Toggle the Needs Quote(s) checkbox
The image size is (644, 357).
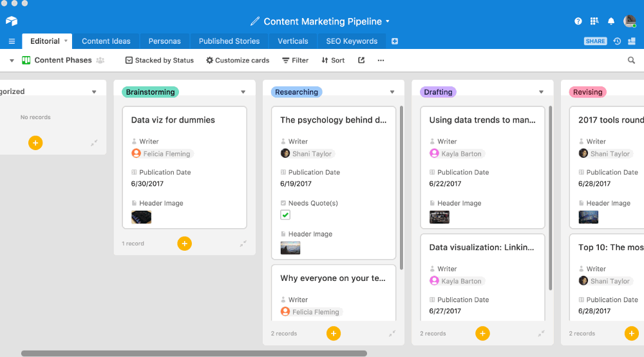point(285,215)
